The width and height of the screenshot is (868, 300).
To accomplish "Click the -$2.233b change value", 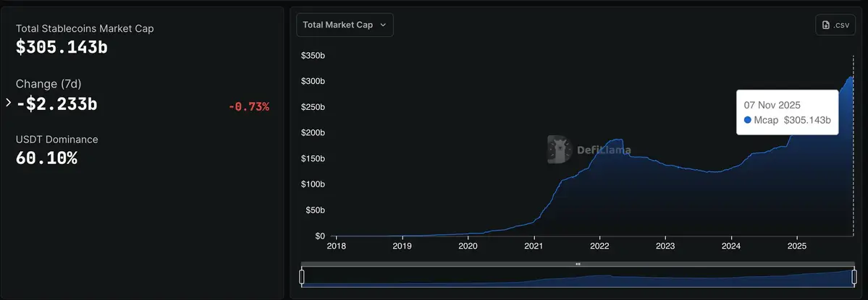I will tap(56, 103).
